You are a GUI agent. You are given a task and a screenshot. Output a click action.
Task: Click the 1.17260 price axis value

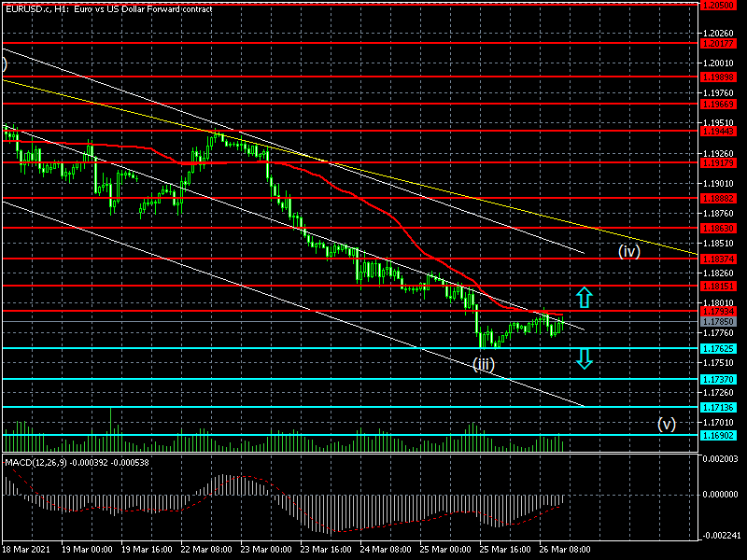tap(718, 393)
